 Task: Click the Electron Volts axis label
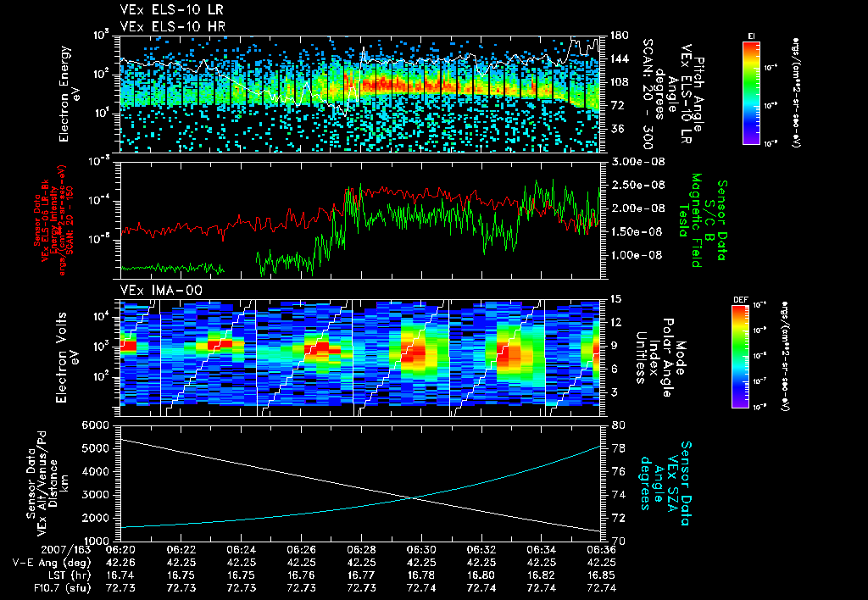[x=68, y=358]
